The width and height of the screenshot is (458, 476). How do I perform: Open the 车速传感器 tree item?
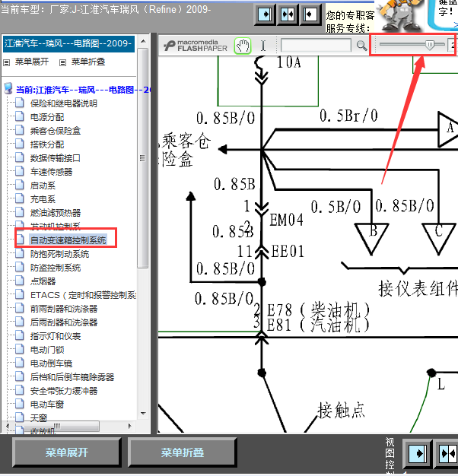pyautogui.click(x=51, y=172)
